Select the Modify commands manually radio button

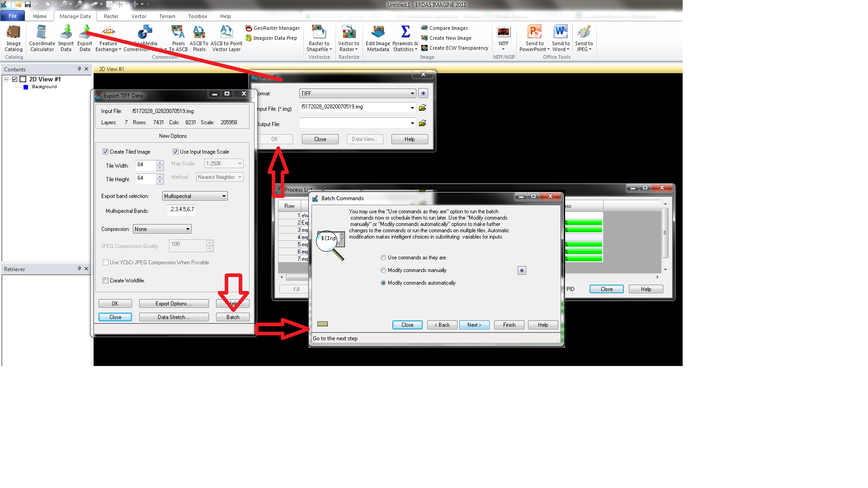click(383, 270)
